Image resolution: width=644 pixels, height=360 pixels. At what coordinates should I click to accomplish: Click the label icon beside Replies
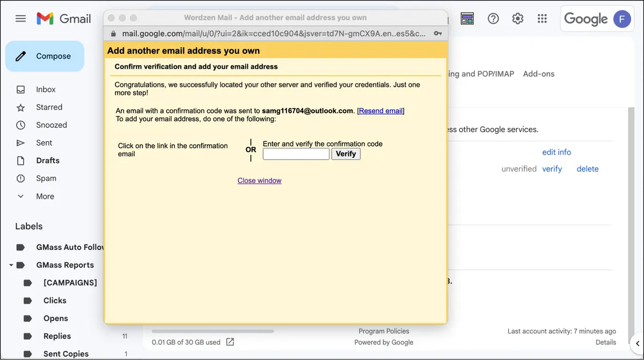(x=28, y=336)
